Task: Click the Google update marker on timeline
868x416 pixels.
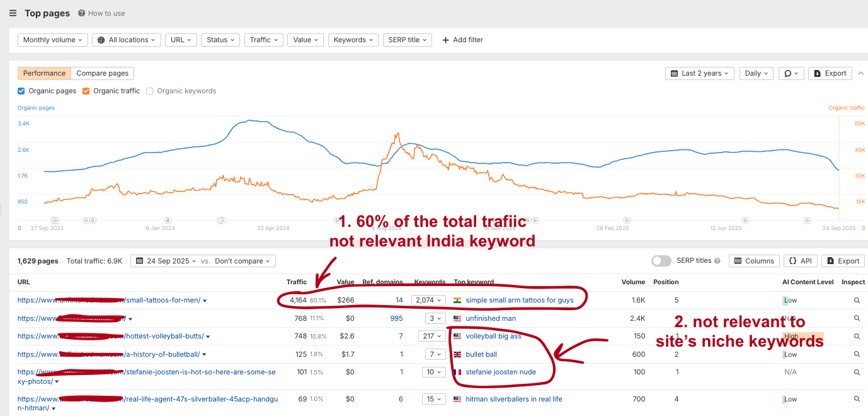Action: coord(86,221)
